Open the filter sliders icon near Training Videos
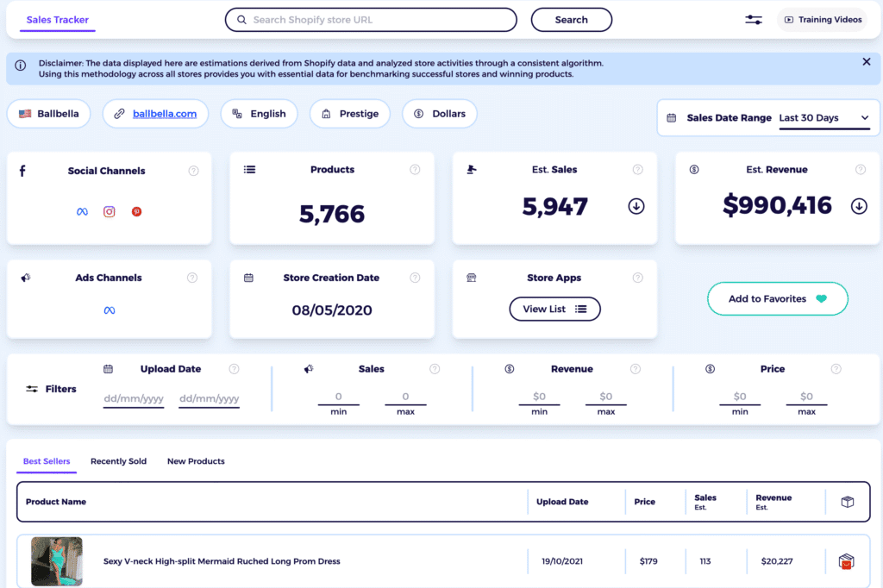 [x=753, y=19]
